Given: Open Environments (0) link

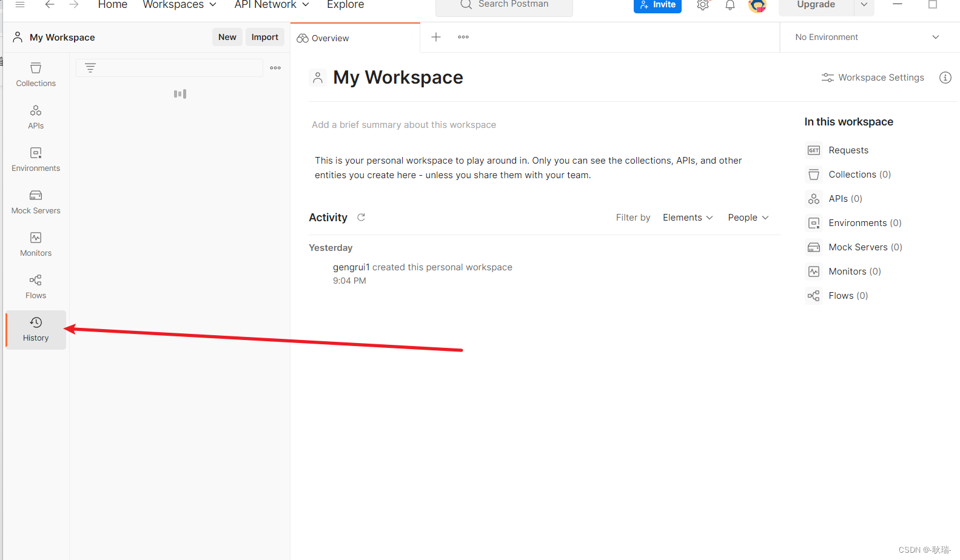Looking at the screenshot, I should point(865,223).
